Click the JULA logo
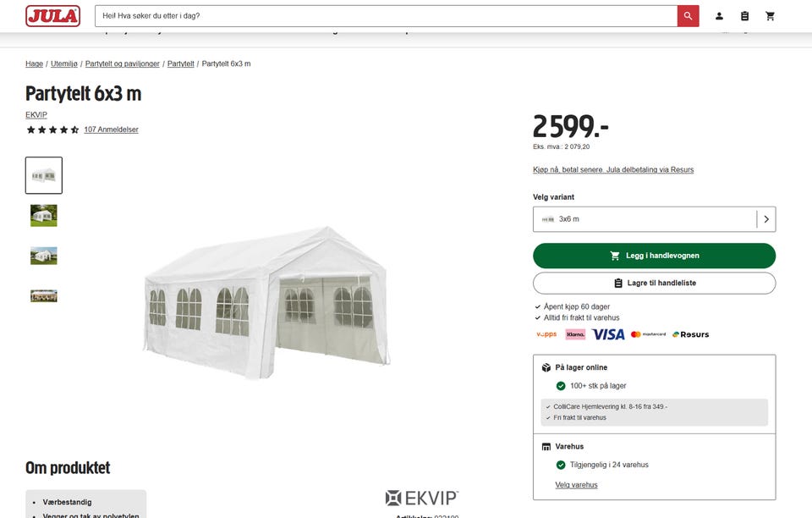Image resolution: width=812 pixels, height=518 pixels. point(52,16)
